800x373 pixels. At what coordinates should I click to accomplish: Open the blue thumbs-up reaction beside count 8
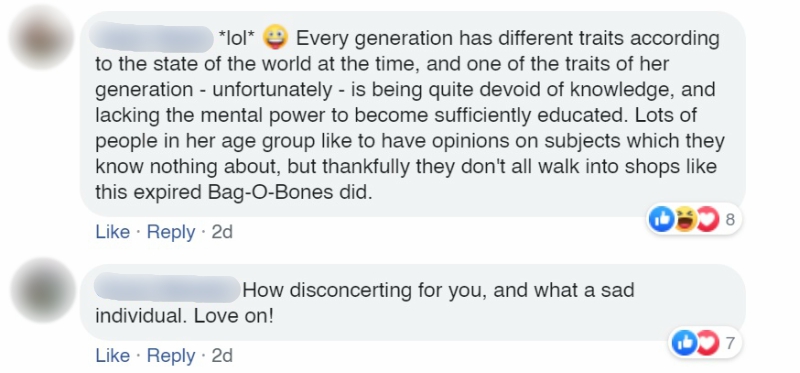pos(662,219)
